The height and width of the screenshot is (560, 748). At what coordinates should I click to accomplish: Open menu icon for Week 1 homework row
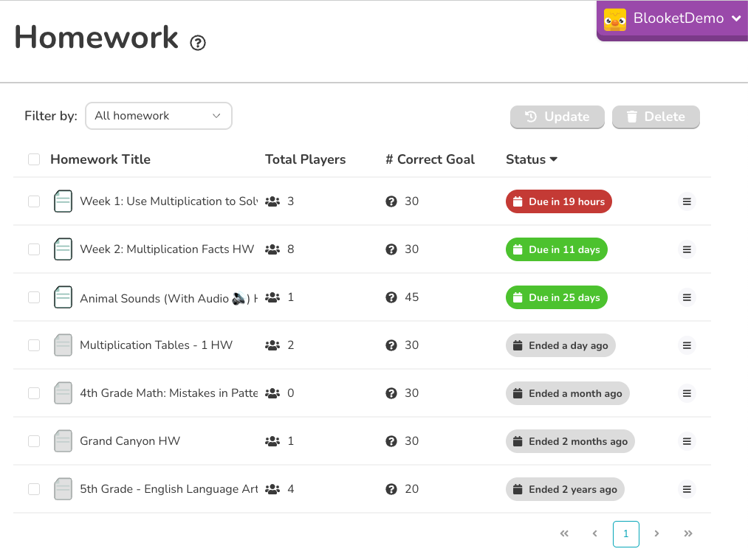tap(687, 201)
